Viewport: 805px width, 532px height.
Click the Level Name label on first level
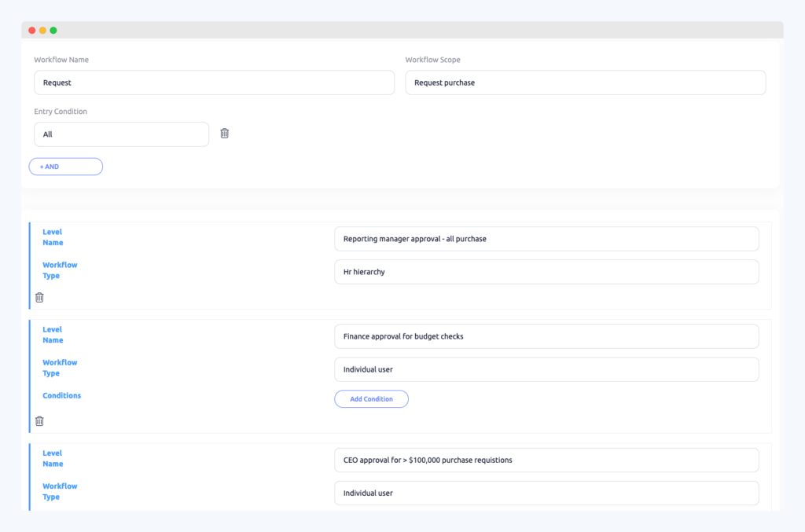(x=52, y=237)
